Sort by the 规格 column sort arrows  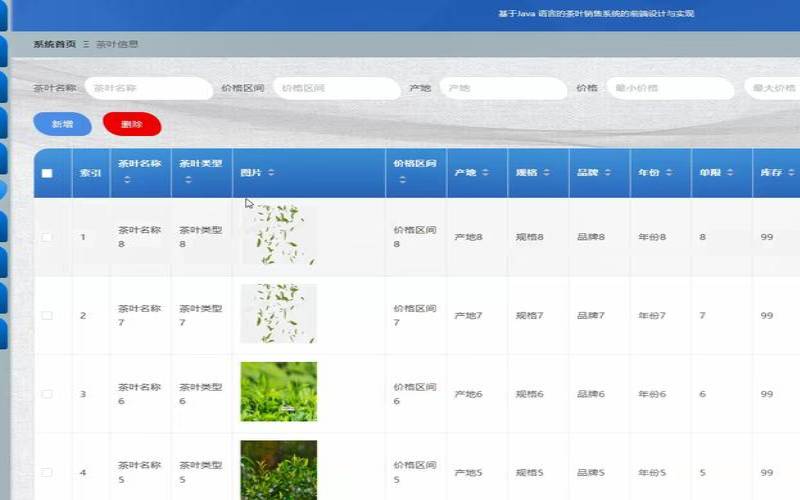pos(546,172)
